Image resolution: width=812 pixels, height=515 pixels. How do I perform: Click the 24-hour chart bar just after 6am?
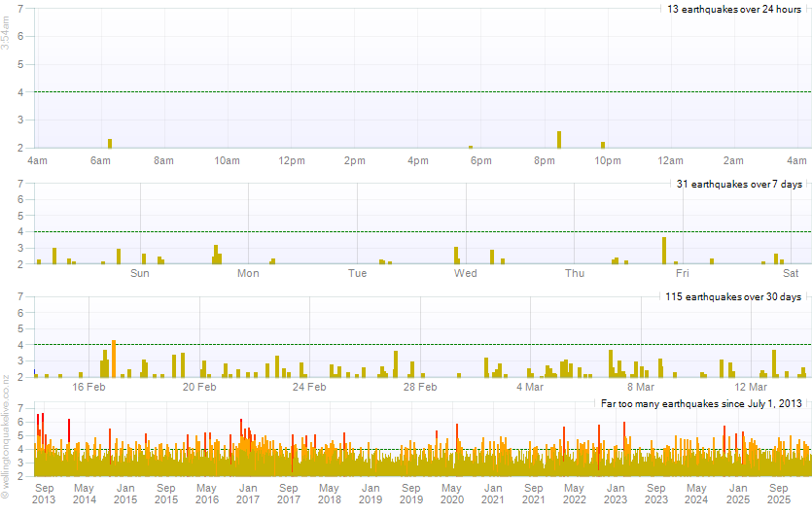110,143
